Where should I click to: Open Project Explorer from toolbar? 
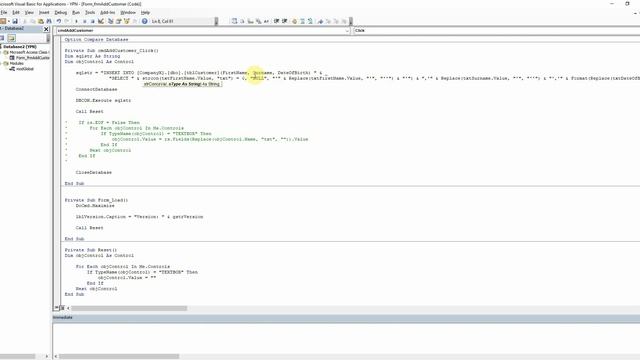[x=110, y=21]
